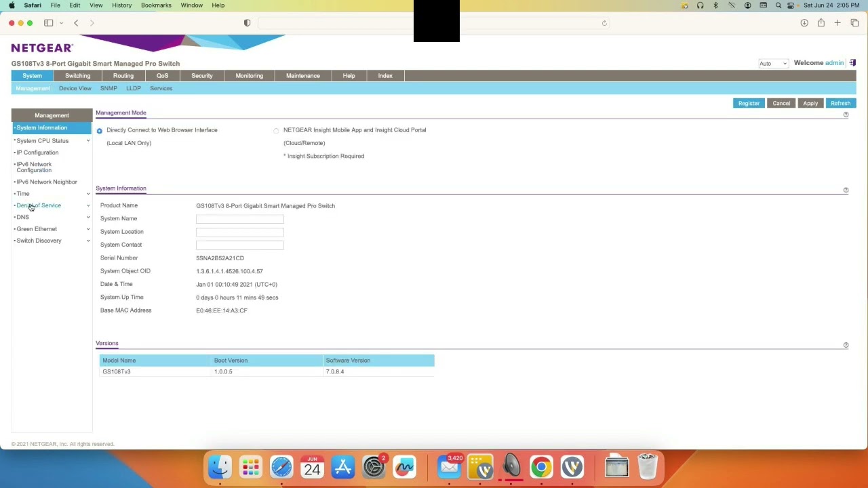The image size is (868, 488).
Task: Open the Switching tab
Action: tap(77, 76)
